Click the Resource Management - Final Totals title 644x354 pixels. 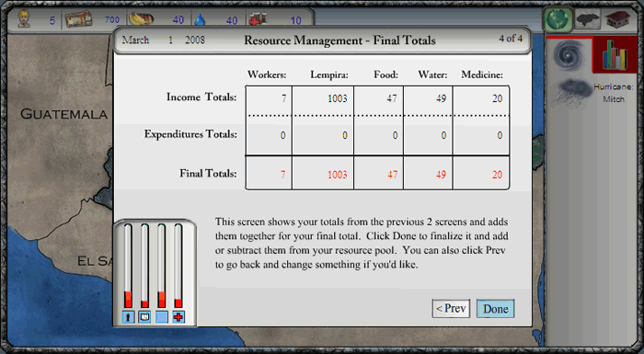pyautogui.click(x=339, y=40)
